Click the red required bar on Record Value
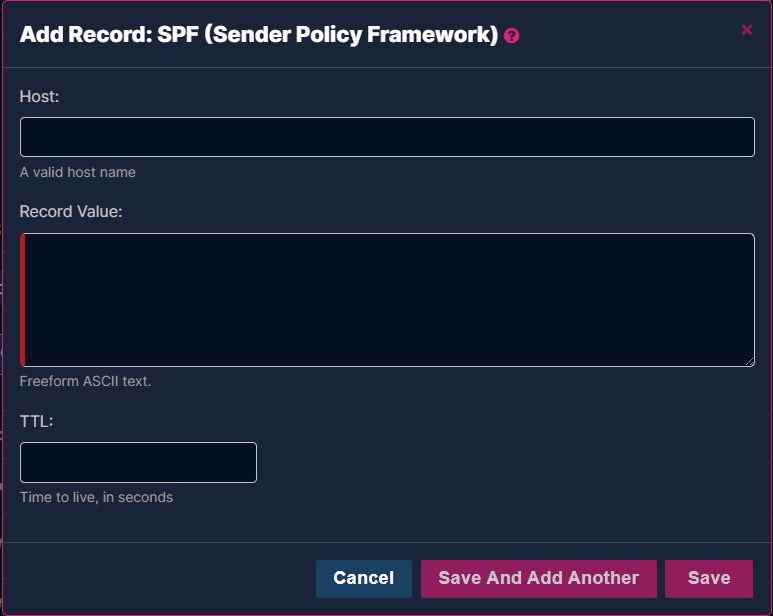Screen dimensions: 773x616 pos(23,300)
